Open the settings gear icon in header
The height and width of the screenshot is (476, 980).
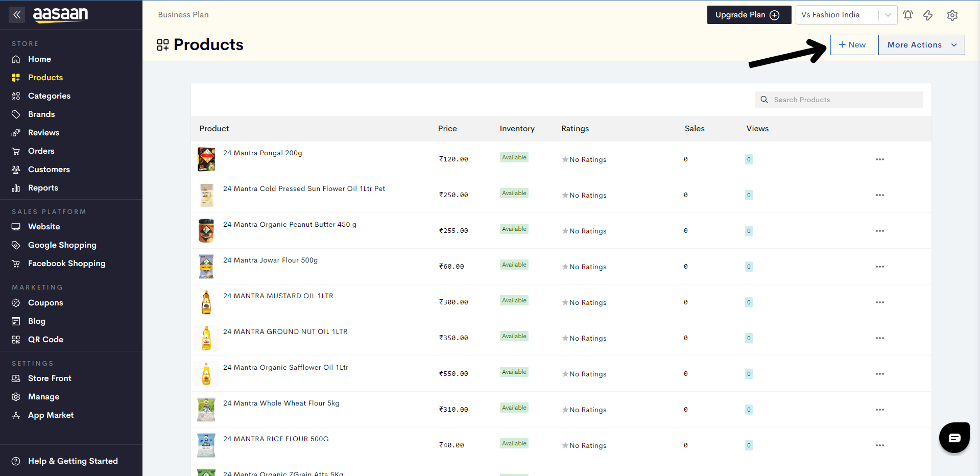click(952, 15)
